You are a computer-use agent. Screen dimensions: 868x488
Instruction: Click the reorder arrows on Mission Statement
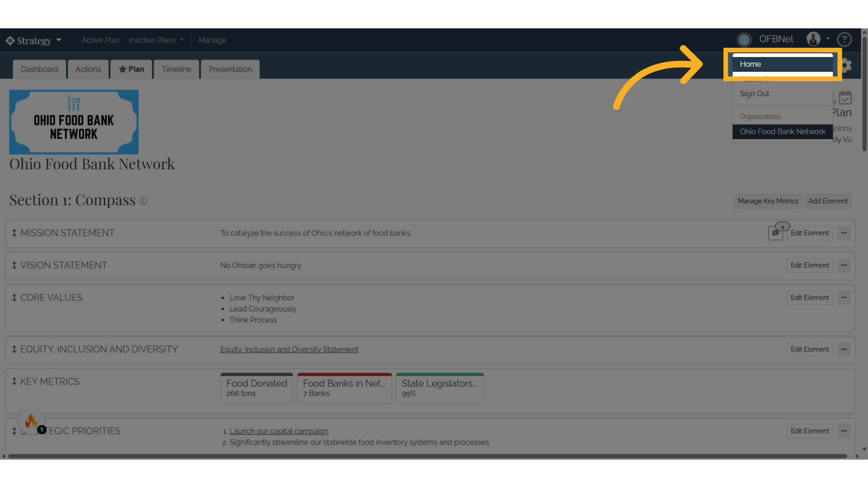14,233
